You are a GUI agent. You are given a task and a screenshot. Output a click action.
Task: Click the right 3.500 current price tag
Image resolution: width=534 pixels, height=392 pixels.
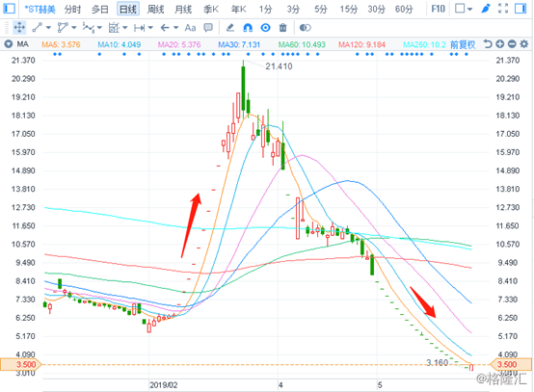coord(511,364)
